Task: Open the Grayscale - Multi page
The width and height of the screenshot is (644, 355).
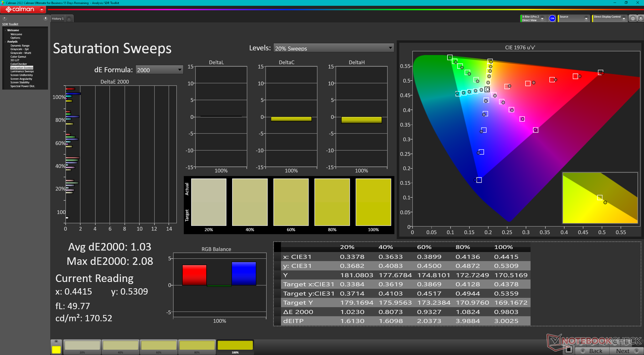Action: 21,53
